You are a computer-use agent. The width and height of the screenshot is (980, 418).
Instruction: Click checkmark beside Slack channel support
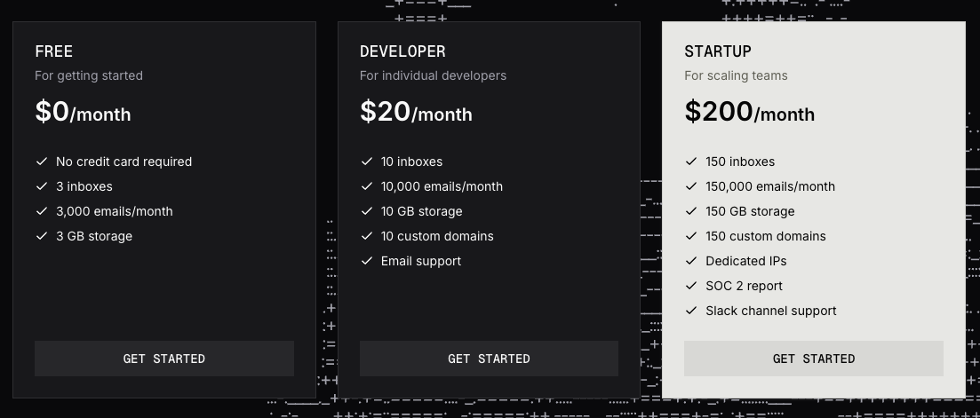pos(691,311)
